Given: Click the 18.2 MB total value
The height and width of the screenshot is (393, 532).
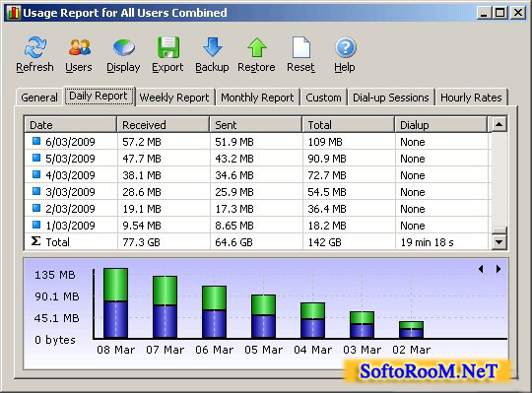Looking at the screenshot, I should 327,226.
